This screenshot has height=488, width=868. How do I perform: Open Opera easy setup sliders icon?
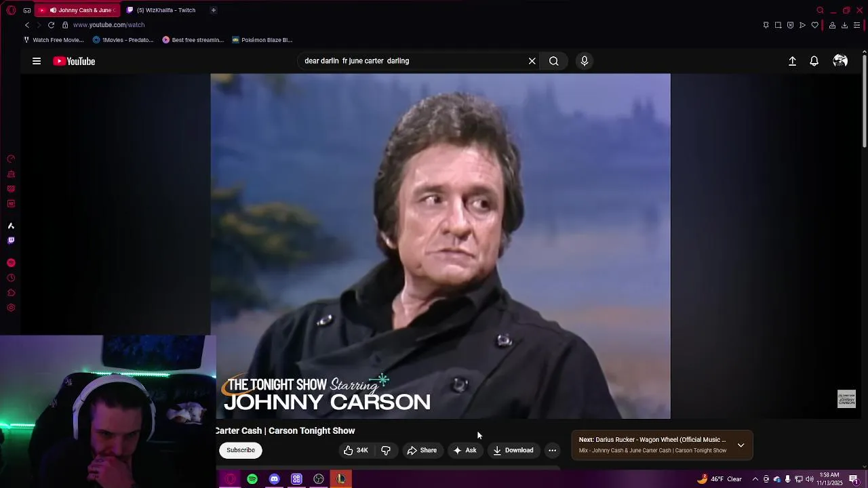point(856,25)
